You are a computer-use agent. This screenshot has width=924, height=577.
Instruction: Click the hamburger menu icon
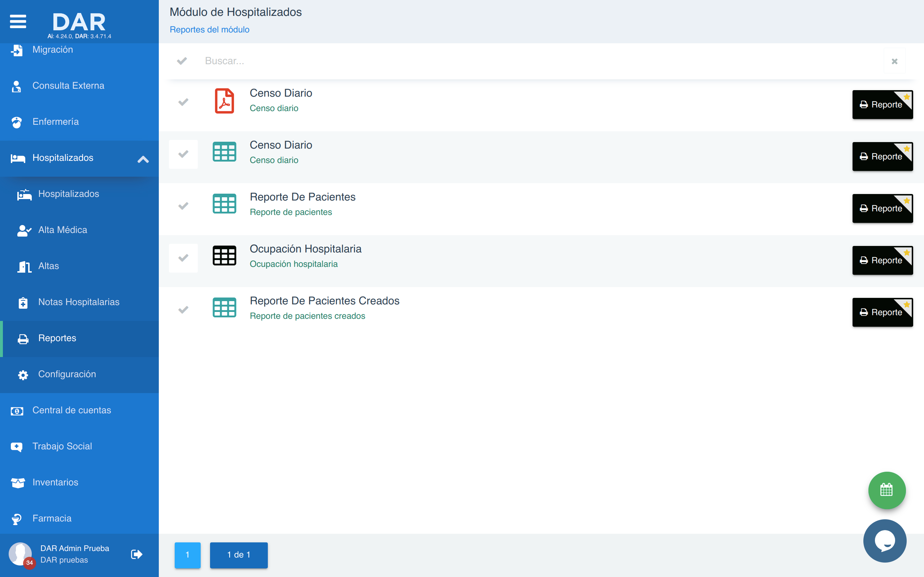18,21
